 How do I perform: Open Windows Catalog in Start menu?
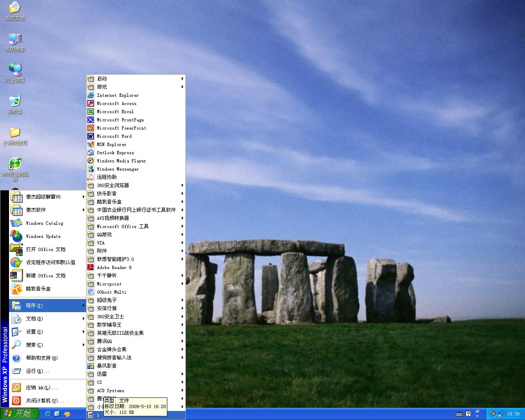click(x=47, y=223)
